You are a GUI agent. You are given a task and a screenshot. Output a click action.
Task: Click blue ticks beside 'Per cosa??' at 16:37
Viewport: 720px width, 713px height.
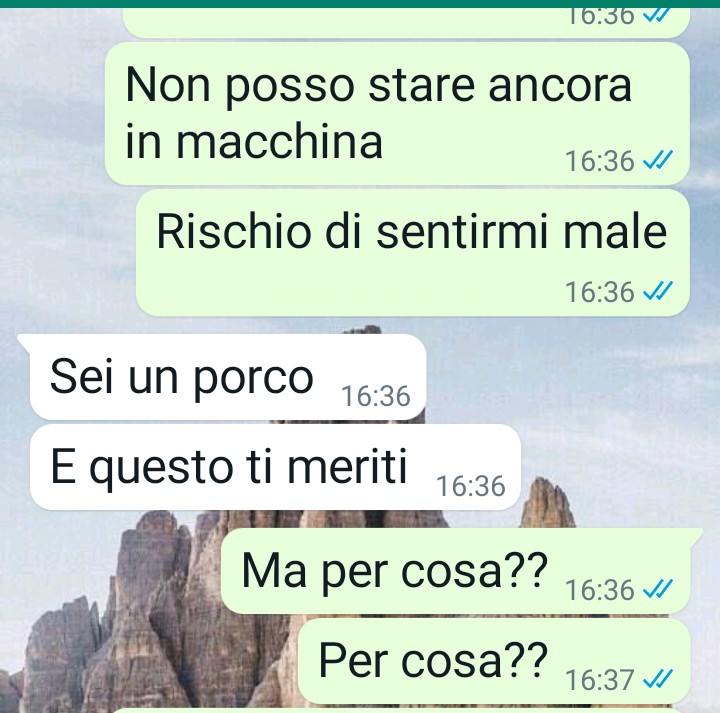pos(658,679)
